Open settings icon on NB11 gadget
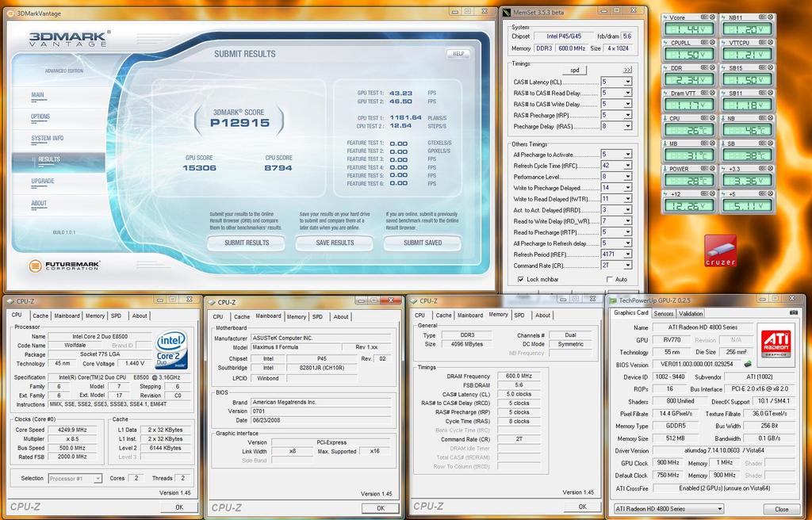Image resolution: width=812 pixels, height=520 pixels. point(763,17)
